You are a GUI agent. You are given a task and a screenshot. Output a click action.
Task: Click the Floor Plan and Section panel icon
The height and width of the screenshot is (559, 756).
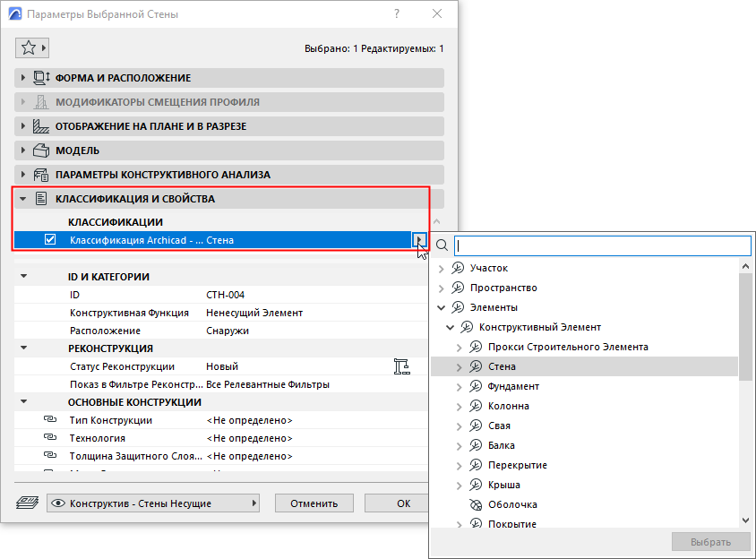click(x=41, y=126)
